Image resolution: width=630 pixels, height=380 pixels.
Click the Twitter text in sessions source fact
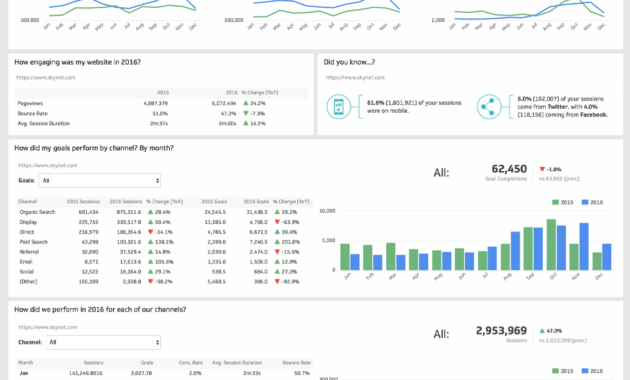(x=558, y=107)
